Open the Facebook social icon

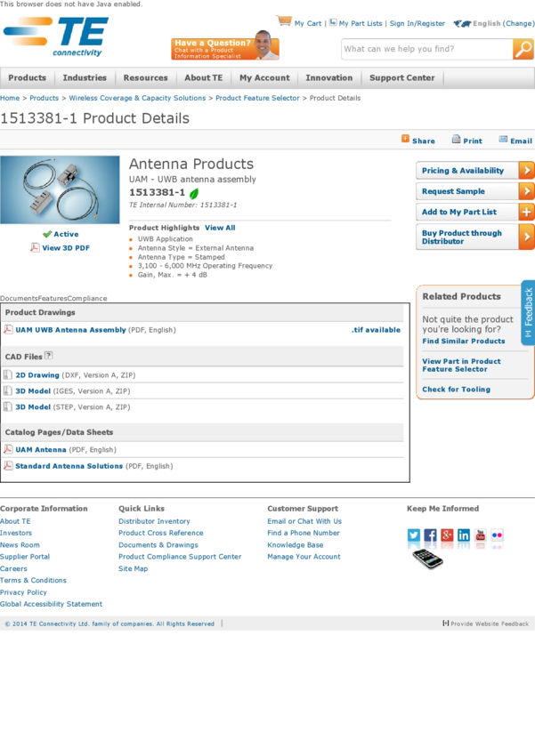tap(430, 535)
